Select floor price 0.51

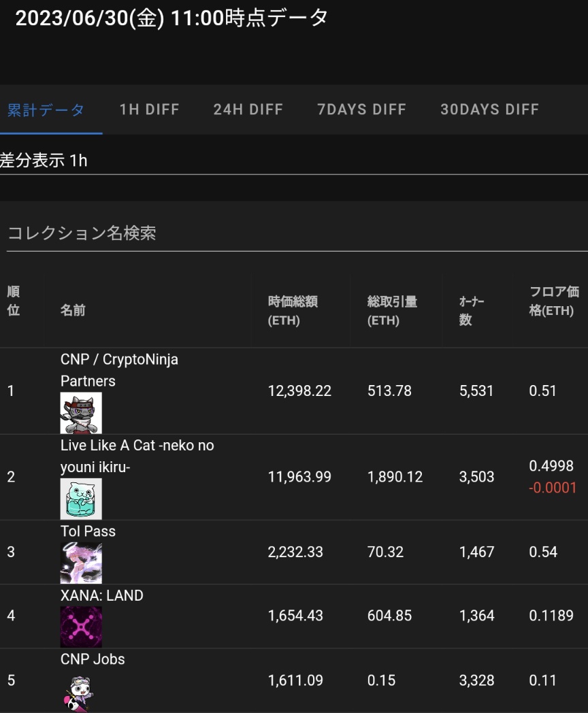click(542, 391)
